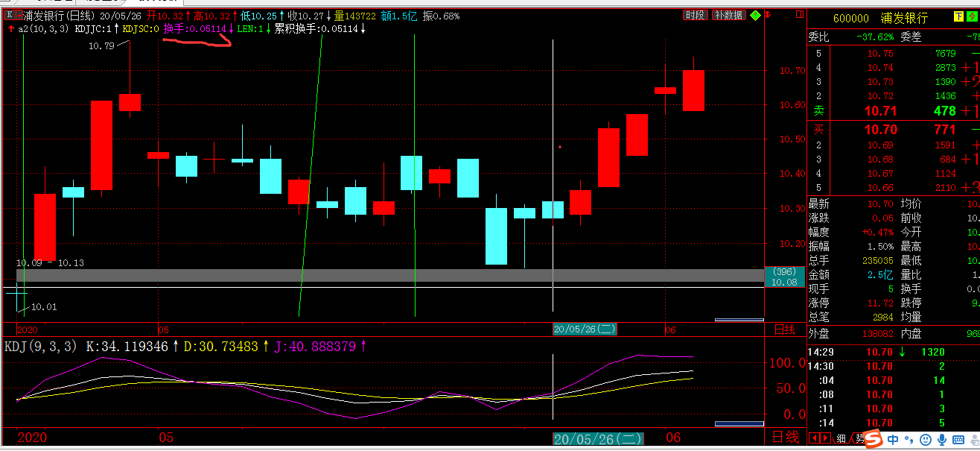Select the 20/05/26(二) date marker on main chart
The height and width of the screenshot is (451, 980).
click(x=585, y=329)
